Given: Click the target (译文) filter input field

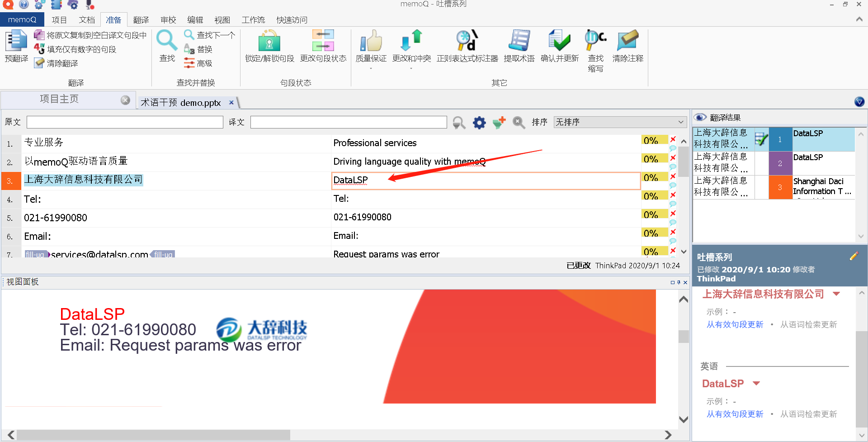Looking at the screenshot, I should coord(349,122).
